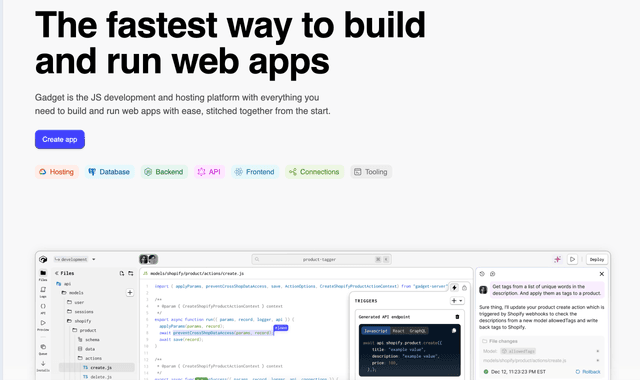This screenshot has height=380, width=640.
Task: Open the AI assistant sparkle icon
Action: tap(558, 259)
